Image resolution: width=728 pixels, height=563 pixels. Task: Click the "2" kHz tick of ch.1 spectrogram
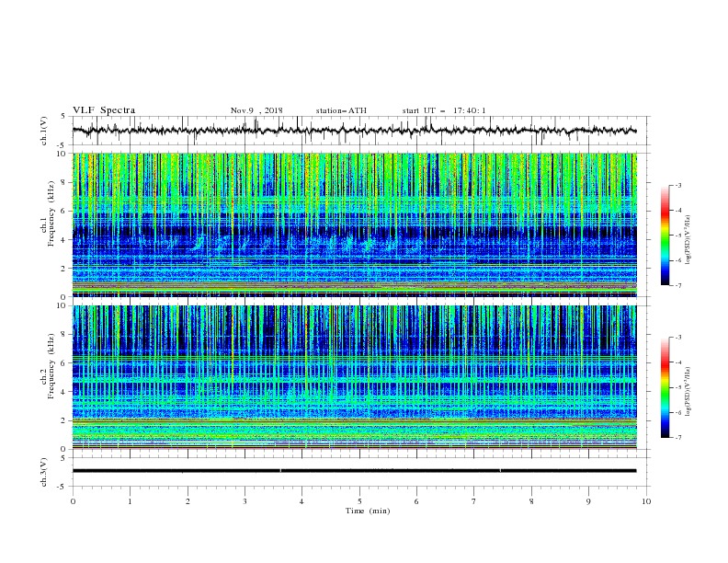click(64, 269)
